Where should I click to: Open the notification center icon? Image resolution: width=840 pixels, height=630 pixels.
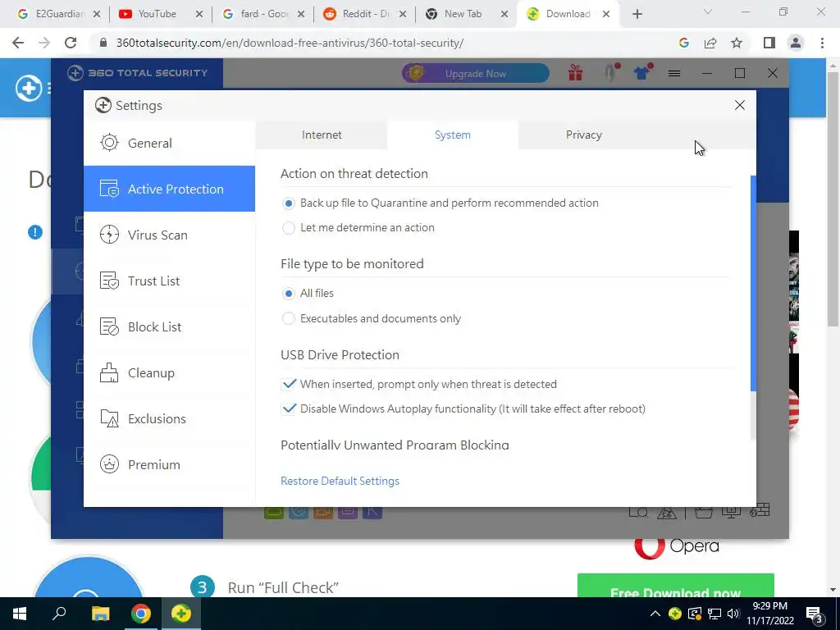pyautogui.click(x=815, y=615)
